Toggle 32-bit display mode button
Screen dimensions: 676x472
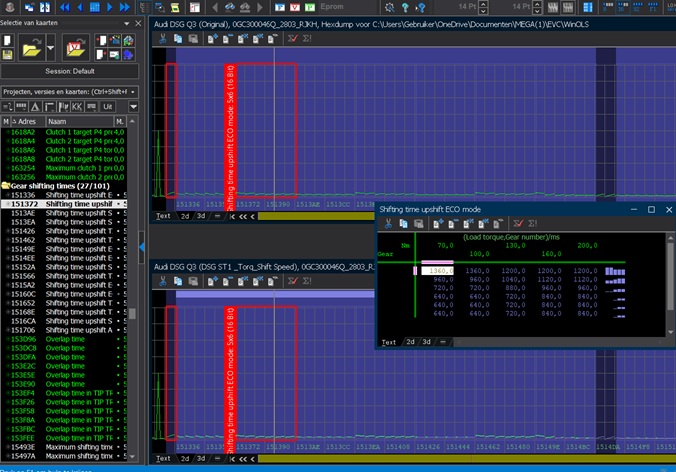click(638, 7)
